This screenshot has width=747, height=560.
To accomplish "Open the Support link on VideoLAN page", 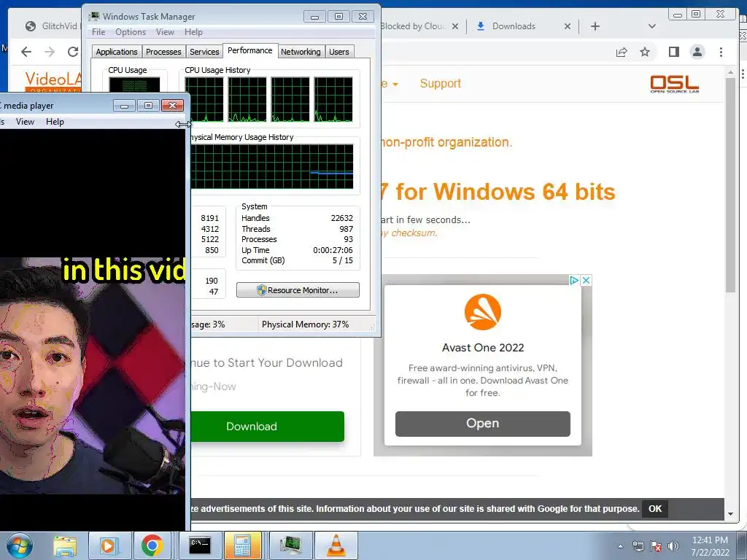I will click(x=440, y=83).
